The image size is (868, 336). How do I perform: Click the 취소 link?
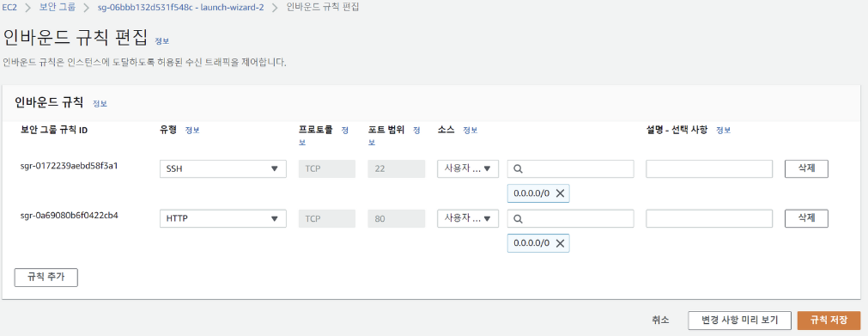660,320
